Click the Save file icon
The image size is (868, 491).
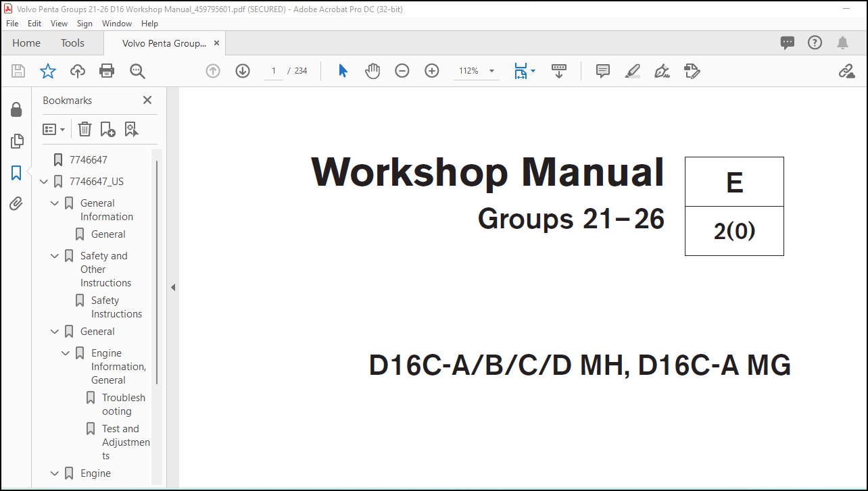[x=18, y=71]
